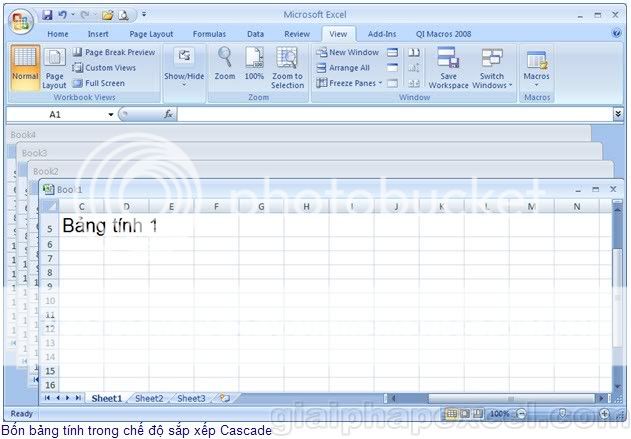Click the Zoom magnifier icon

(225, 64)
